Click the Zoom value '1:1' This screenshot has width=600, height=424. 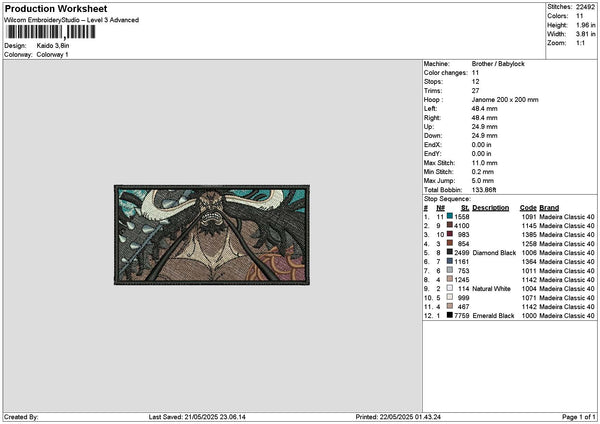[x=580, y=43]
